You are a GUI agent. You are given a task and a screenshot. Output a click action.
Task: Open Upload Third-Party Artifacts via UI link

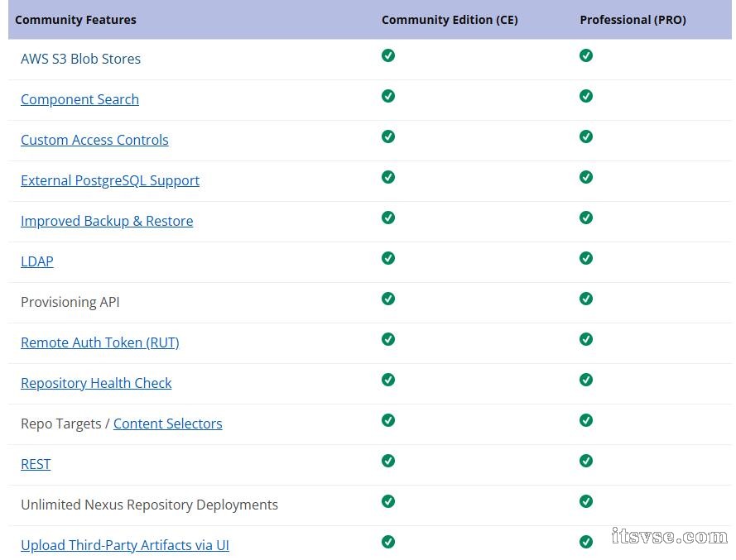click(x=125, y=545)
